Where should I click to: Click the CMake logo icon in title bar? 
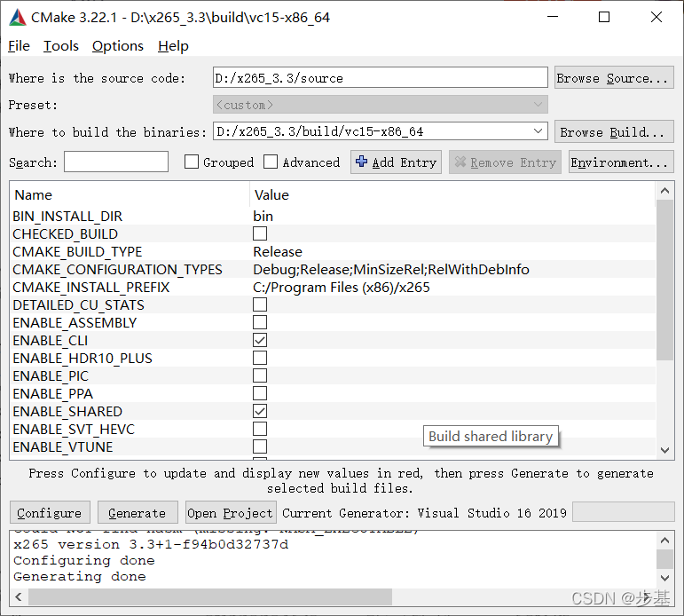coord(18,18)
